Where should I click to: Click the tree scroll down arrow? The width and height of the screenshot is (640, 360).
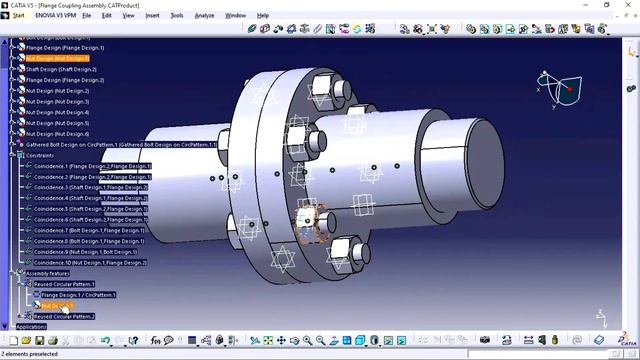5,327
